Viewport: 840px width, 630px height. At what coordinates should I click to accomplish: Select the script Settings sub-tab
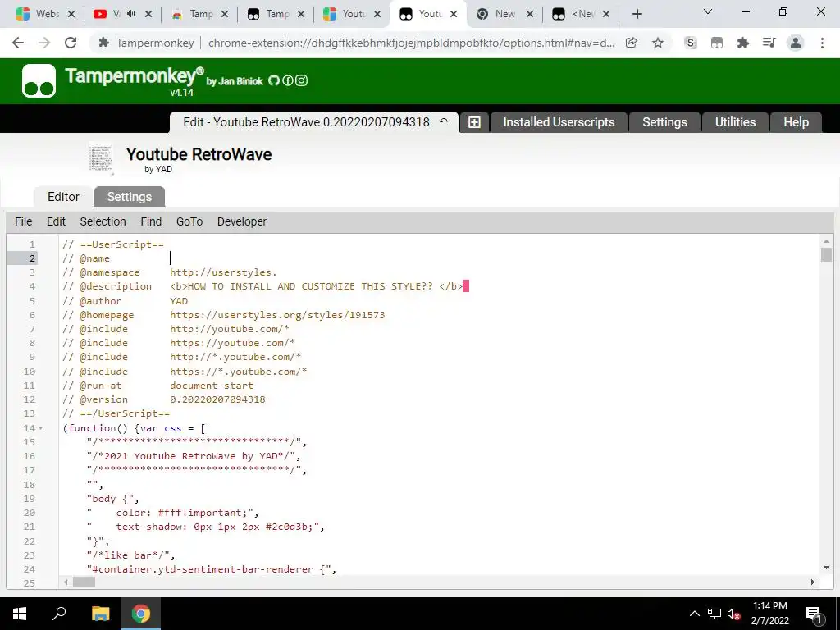130,197
